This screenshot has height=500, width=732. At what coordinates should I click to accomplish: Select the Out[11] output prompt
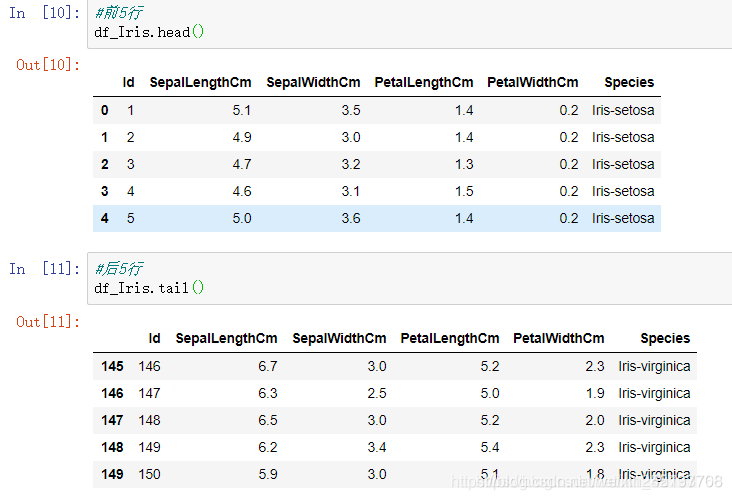tap(48, 321)
